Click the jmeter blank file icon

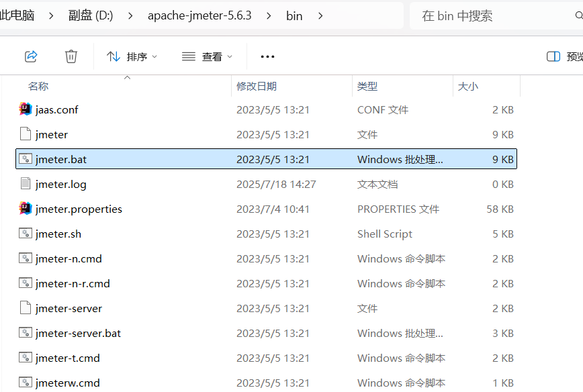[26, 134]
